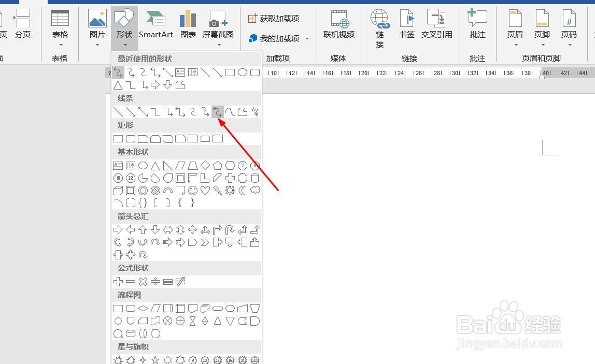Select curved double-arrow connector under 线条
Image resolution: width=595 pixels, height=364 pixels.
pyautogui.click(x=218, y=112)
